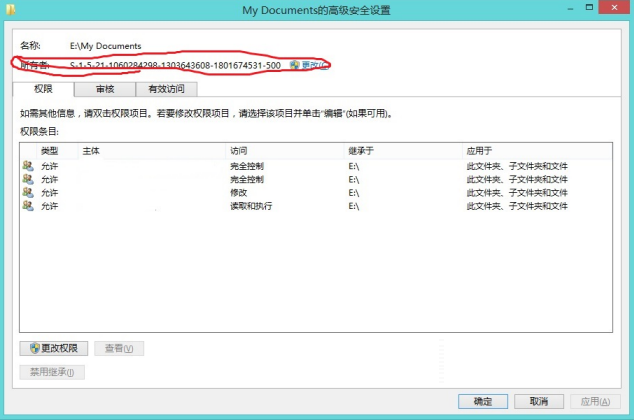634x420 pixels.
Task: Click the 查看(V) button
Action: pos(119,348)
